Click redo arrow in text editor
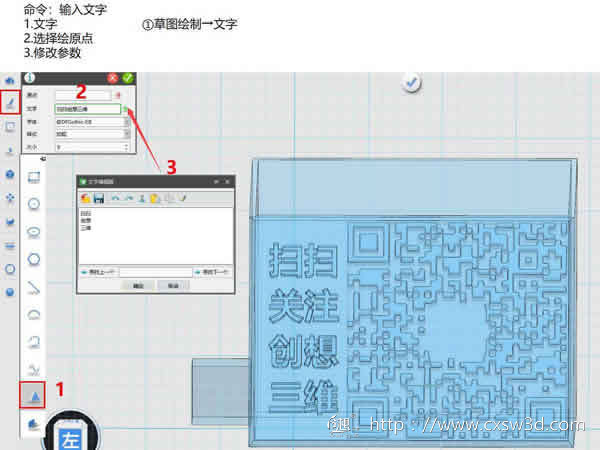This screenshot has width=600, height=450. [129, 198]
